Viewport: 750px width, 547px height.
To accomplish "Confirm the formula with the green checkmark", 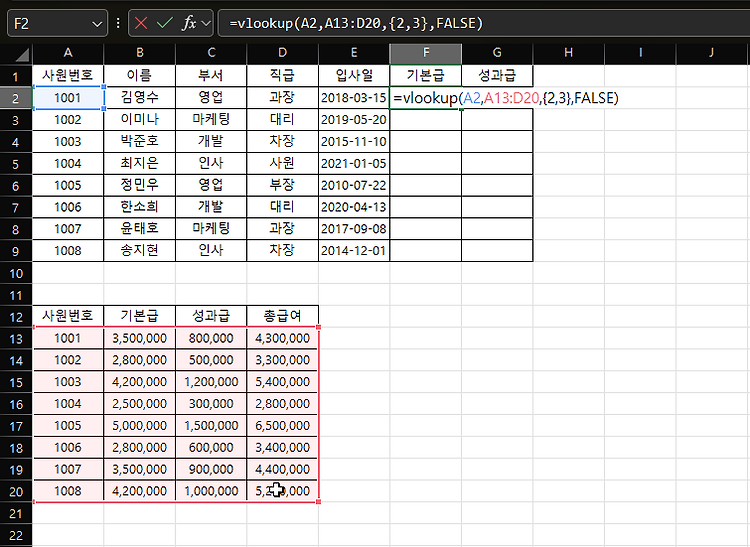I will point(165,23).
